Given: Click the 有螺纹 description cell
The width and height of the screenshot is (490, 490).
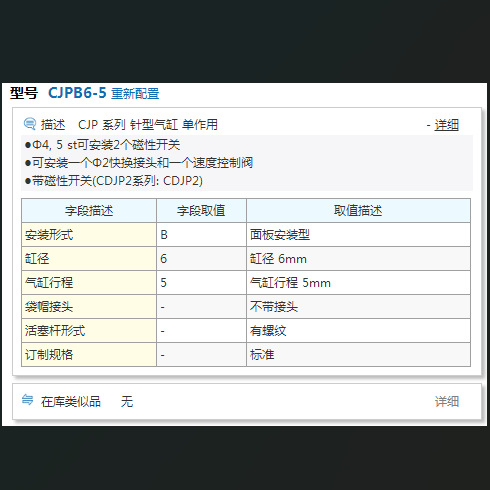Looking at the screenshot, I should pos(358,331).
